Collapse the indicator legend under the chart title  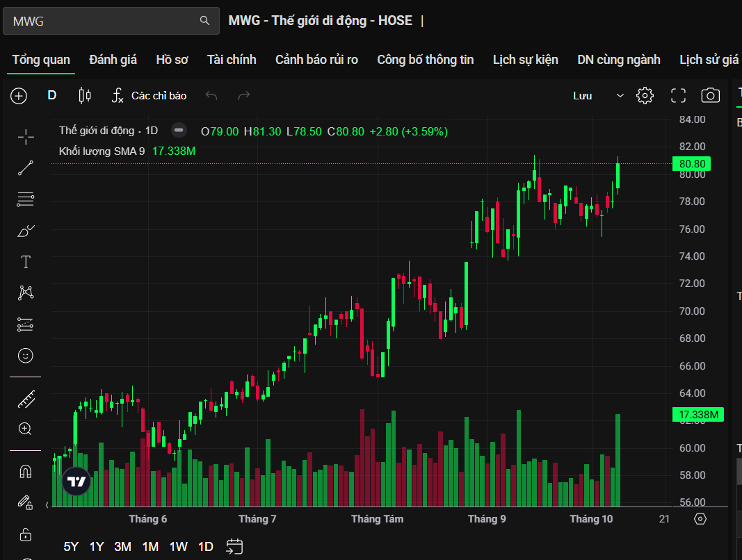coord(179,131)
